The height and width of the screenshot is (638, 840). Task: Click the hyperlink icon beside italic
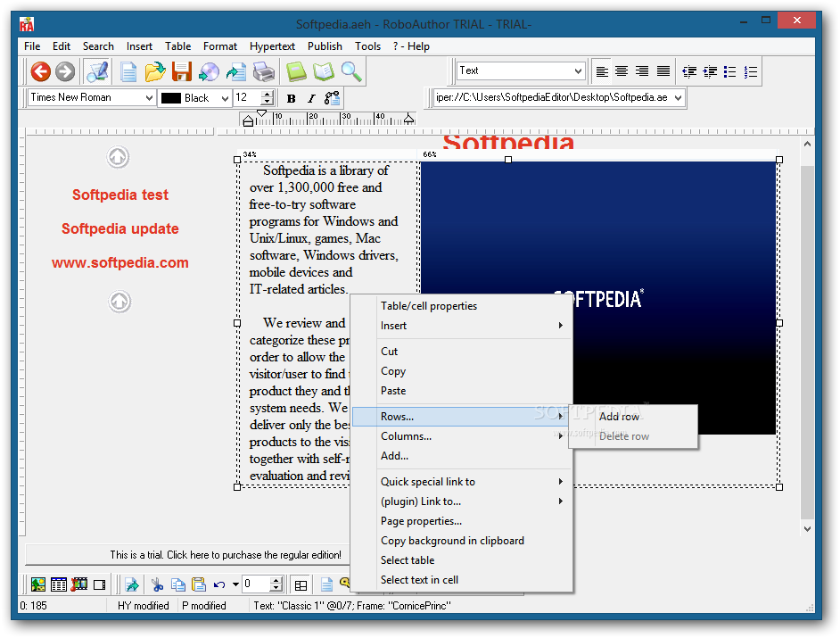[332, 98]
